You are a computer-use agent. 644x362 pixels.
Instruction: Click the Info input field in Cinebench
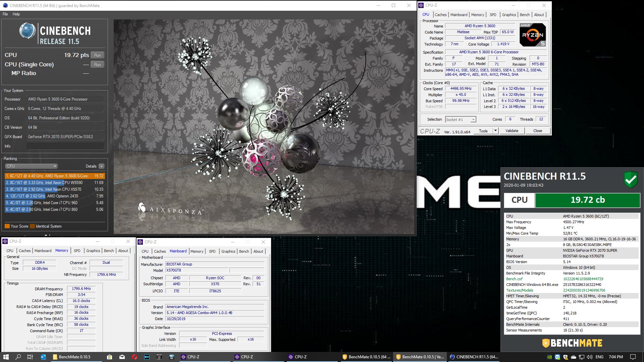[65, 146]
